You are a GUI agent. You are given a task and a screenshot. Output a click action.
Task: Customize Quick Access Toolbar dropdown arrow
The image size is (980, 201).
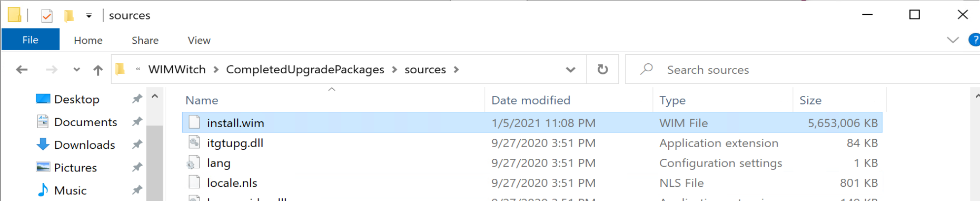click(x=89, y=16)
